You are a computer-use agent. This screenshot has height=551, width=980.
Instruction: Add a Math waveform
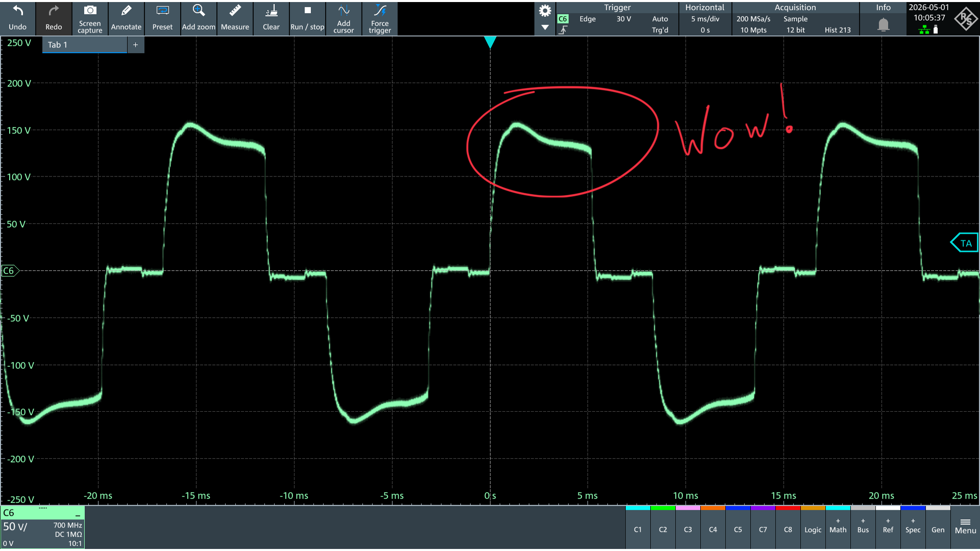838,528
